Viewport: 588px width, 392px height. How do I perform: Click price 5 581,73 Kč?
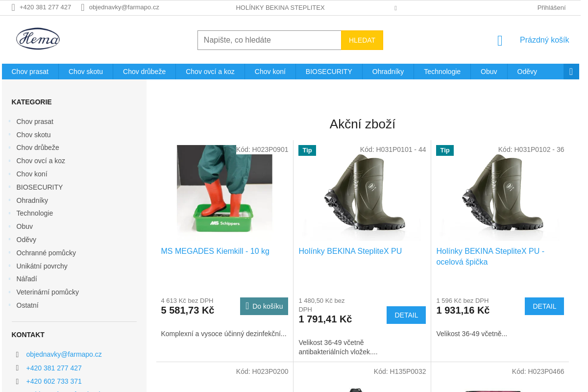(188, 310)
